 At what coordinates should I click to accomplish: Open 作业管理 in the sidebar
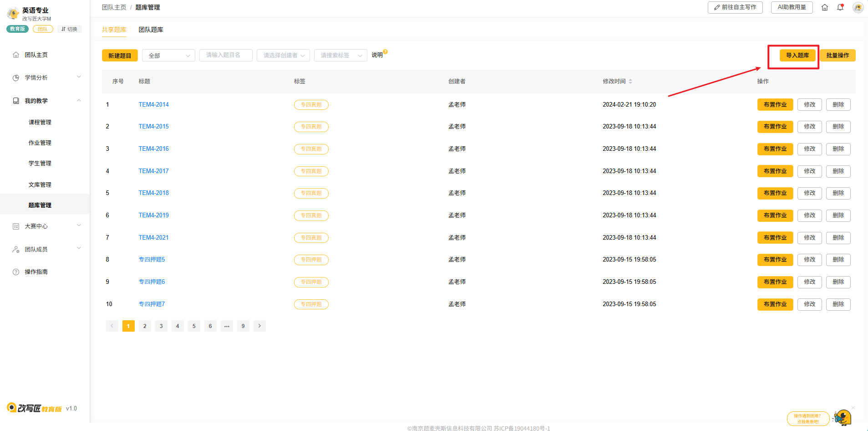(40, 143)
